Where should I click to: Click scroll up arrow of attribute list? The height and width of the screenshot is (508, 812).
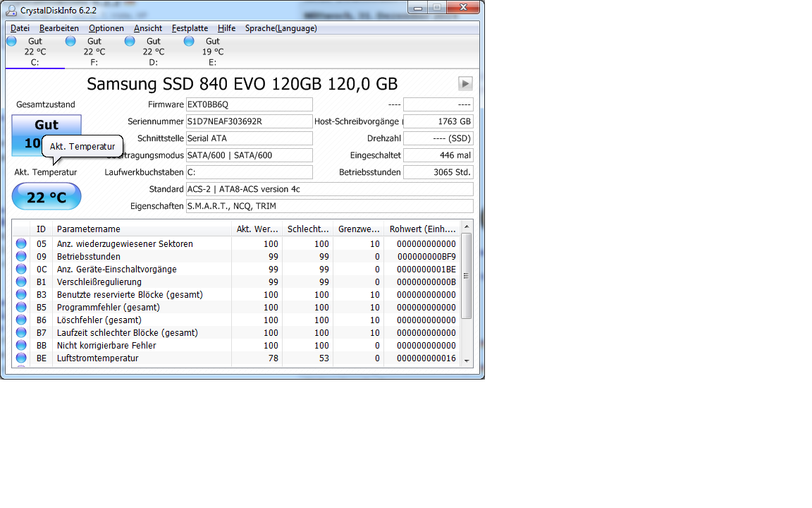[467, 226]
